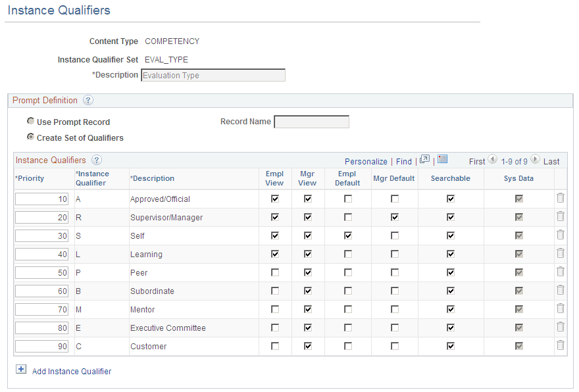579x392 pixels.
Task: Uncheck Searchable for the Learning row
Action: (450, 253)
